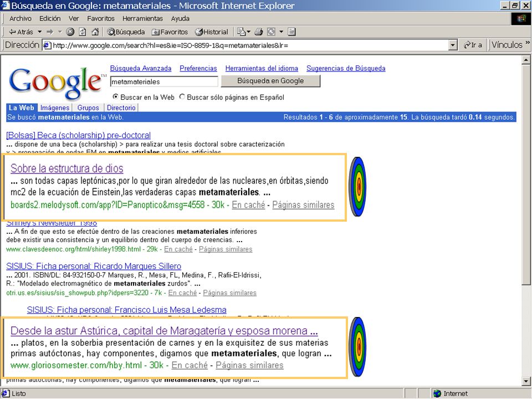Open the Favoritos pane
The image size is (532, 399).
[170, 32]
